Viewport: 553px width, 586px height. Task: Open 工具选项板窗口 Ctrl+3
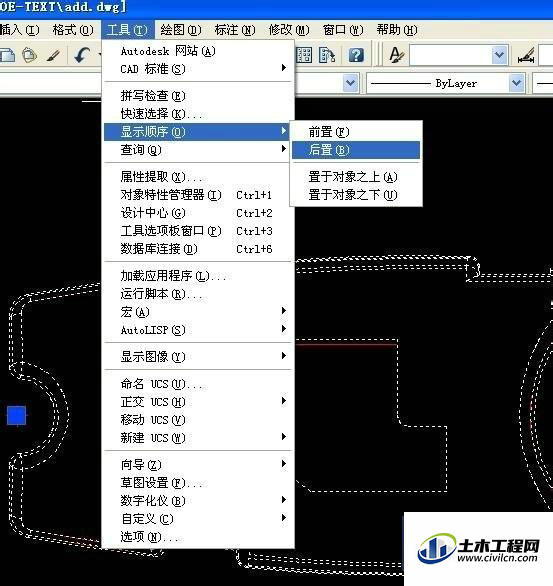click(x=197, y=231)
